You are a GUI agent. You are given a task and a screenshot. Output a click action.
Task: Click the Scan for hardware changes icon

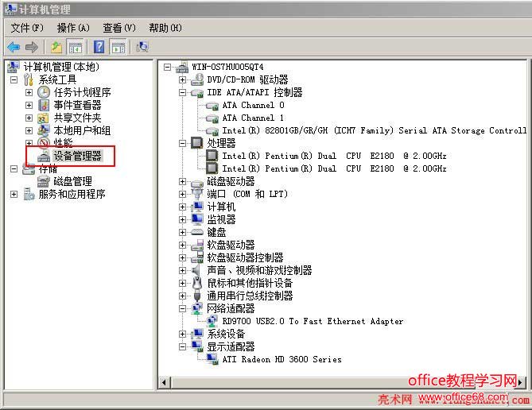point(142,47)
